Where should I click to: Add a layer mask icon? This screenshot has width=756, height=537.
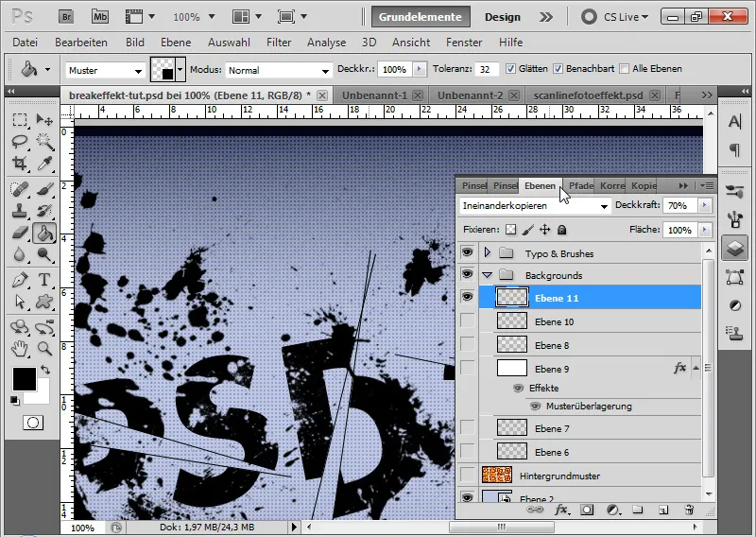(587, 510)
